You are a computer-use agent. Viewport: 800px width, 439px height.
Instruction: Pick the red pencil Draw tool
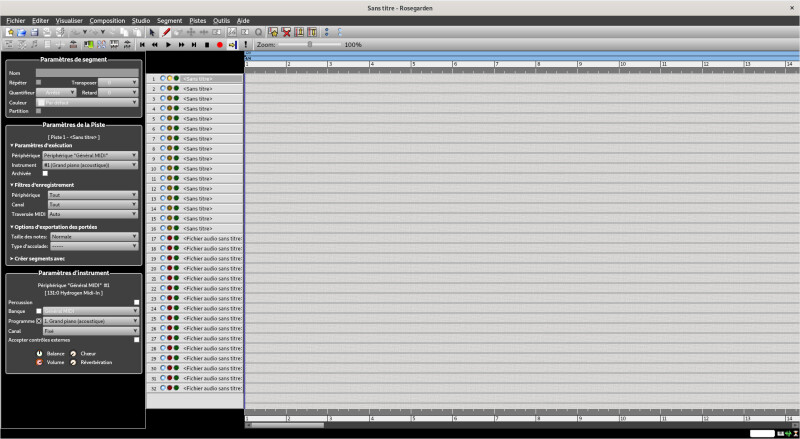(x=166, y=32)
